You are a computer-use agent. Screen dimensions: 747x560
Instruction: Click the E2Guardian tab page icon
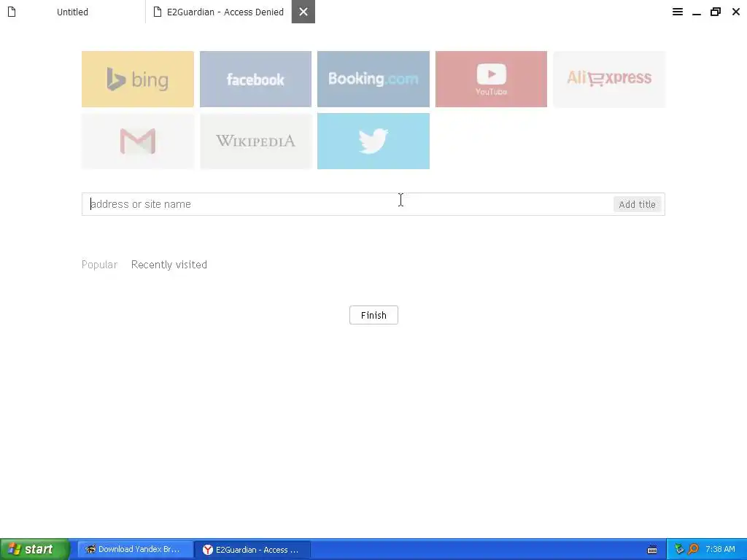(x=158, y=12)
